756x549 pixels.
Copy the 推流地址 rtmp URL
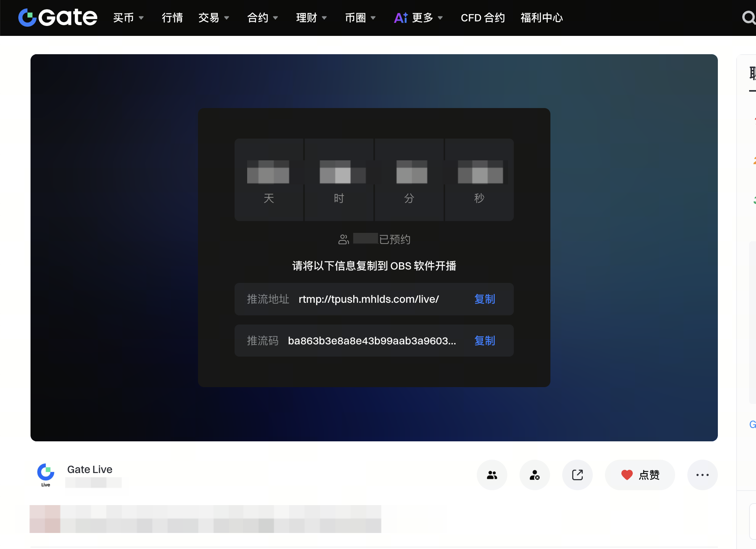click(485, 299)
